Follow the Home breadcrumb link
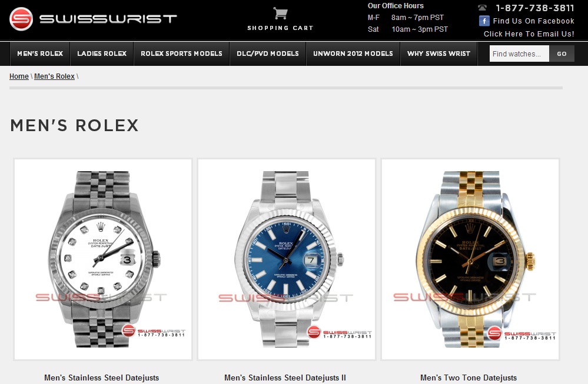Image resolution: width=588 pixels, height=384 pixels. click(19, 76)
